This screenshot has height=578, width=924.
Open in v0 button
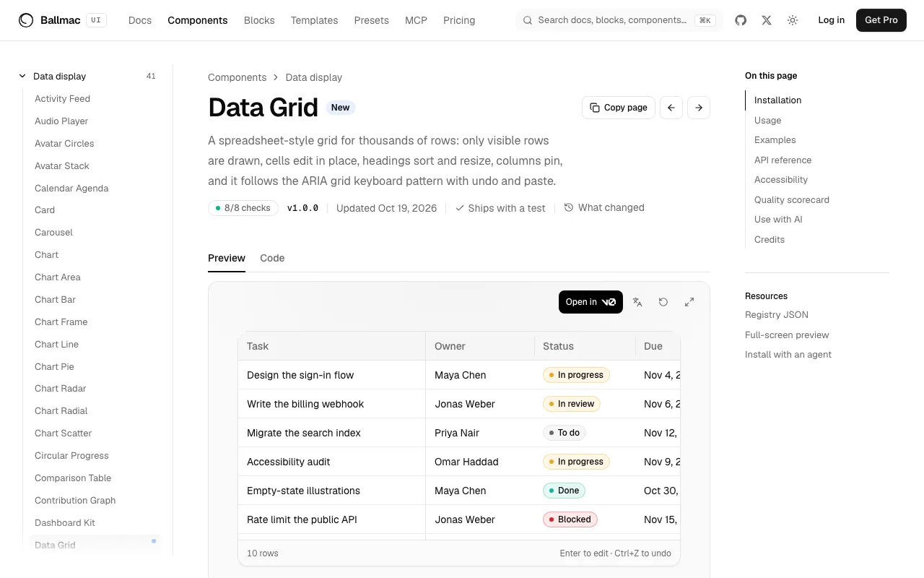(x=590, y=302)
